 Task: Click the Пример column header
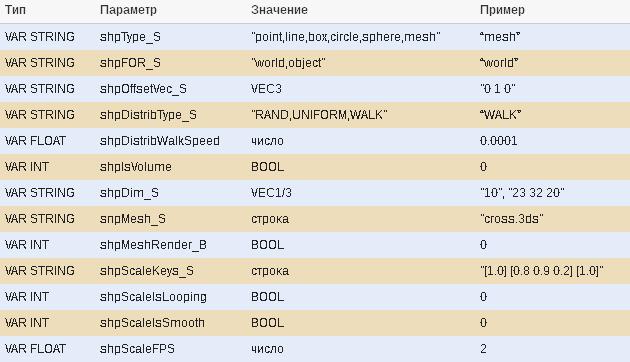[x=502, y=10]
